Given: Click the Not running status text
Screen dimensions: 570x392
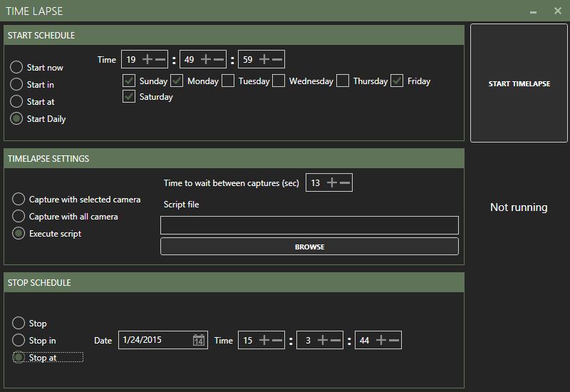Looking at the screenshot, I should [519, 207].
